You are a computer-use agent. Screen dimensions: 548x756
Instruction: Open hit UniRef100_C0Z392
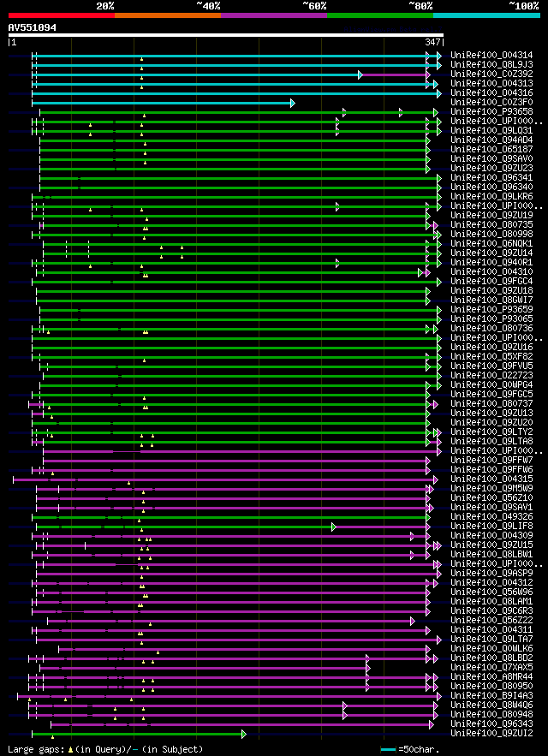491,74
